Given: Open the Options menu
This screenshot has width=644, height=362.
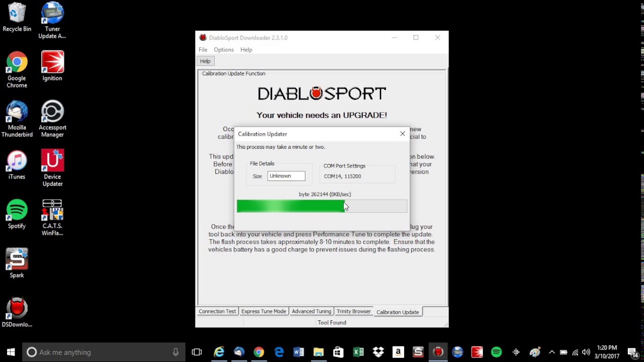Looking at the screenshot, I should coord(224,50).
